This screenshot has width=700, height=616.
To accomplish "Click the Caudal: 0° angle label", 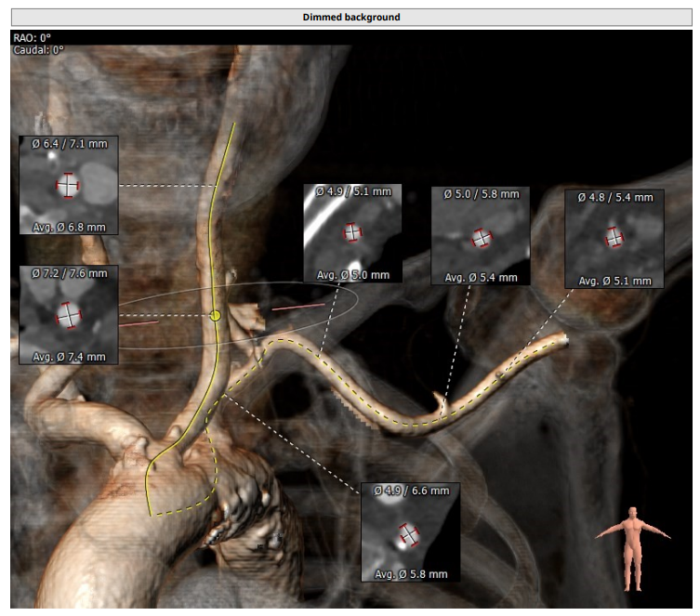I will (38, 50).
